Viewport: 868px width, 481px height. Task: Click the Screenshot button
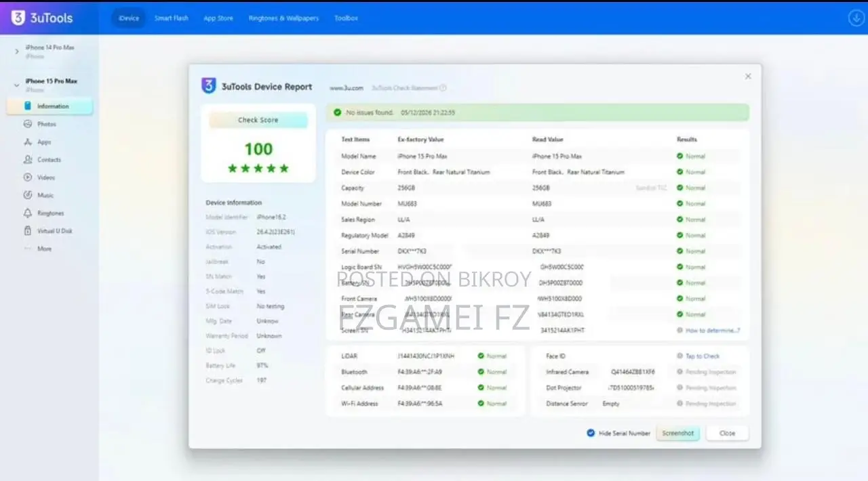[678, 433]
